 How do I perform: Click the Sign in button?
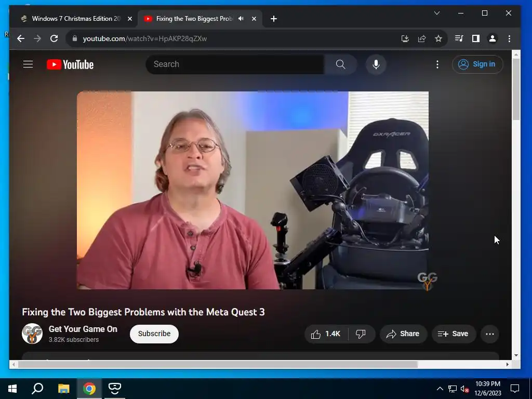click(477, 64)
